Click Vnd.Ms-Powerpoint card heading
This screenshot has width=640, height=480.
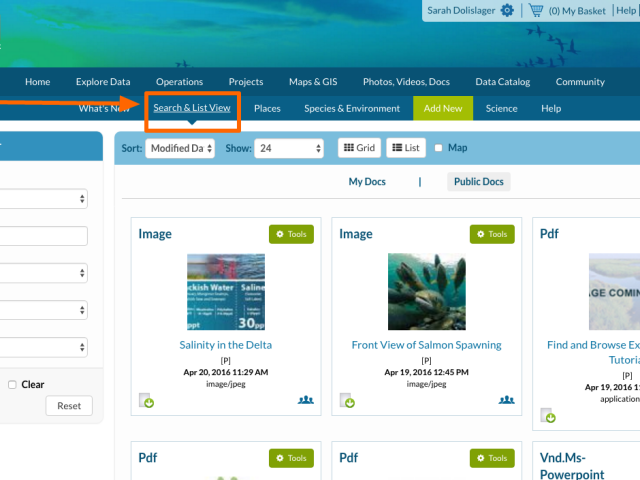tap(572, 466)
